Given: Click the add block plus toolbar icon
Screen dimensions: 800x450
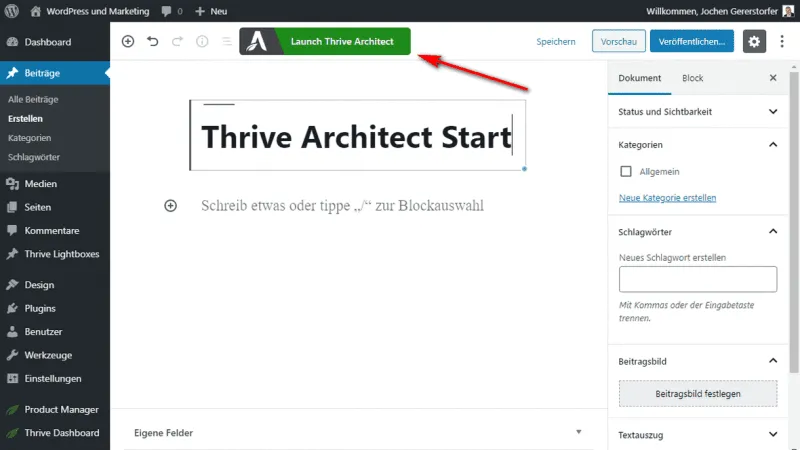Looking at the screenshot, I should click(128, 41).
